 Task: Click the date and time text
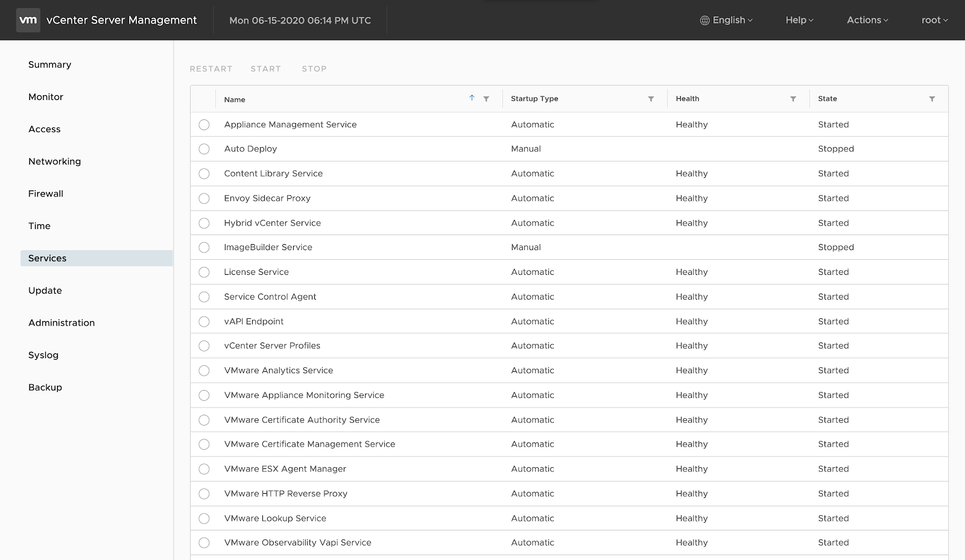(300, 20)
